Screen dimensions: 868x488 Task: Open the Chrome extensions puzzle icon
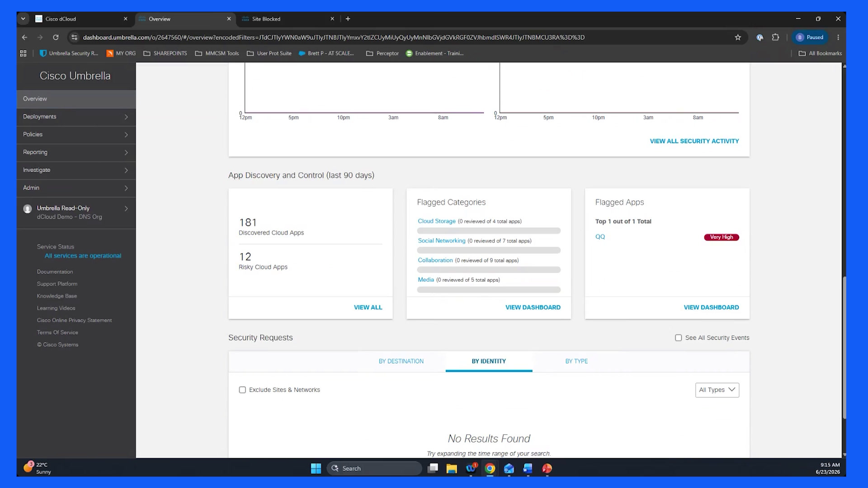click(x=776, y=38)
